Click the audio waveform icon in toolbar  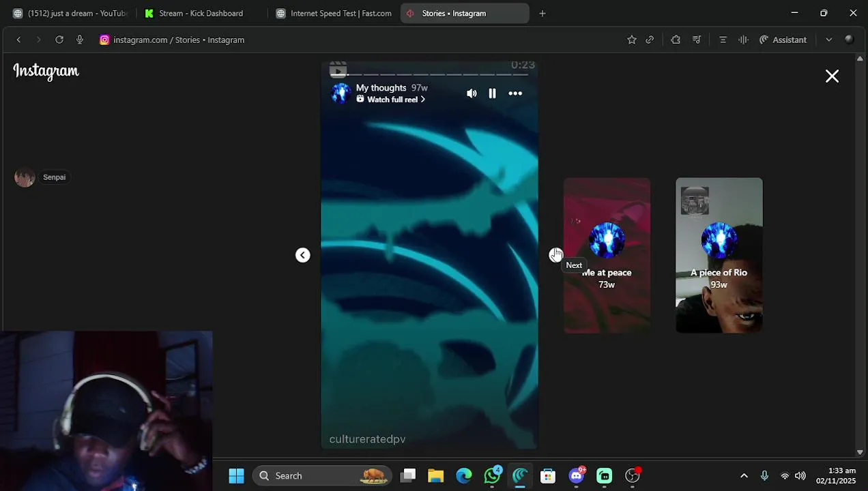point(743,40)
